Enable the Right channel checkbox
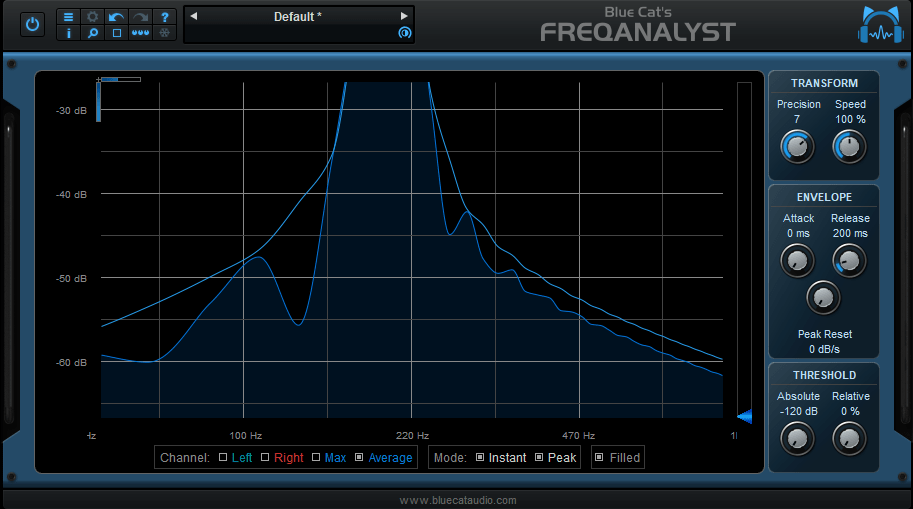 click(265, 457)
